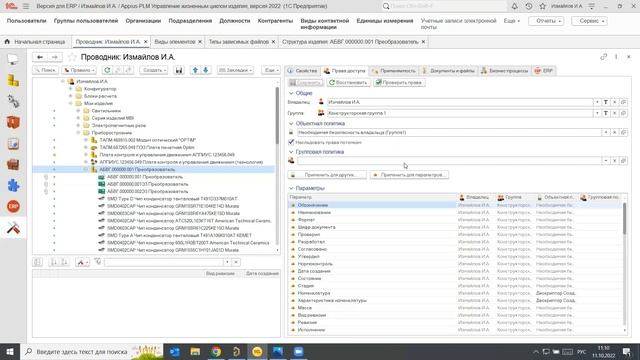The image size is (640, 360).
Task: Open the wrench tools section in sidebar
Action: 13,101
